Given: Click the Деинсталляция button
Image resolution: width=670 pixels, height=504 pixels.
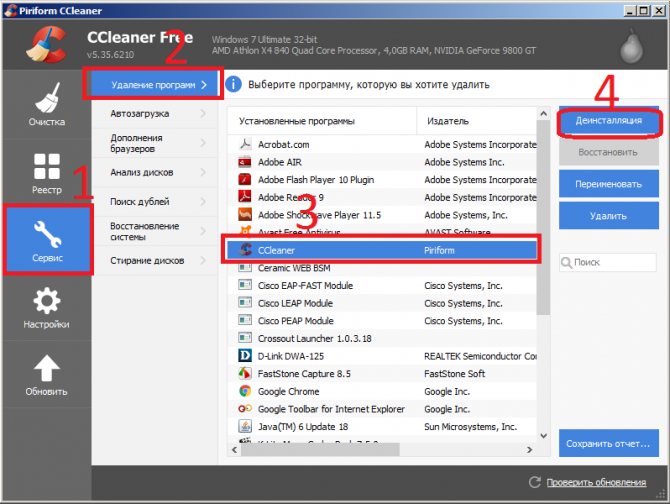Looking at the screenshot, I should click(608, 121).
